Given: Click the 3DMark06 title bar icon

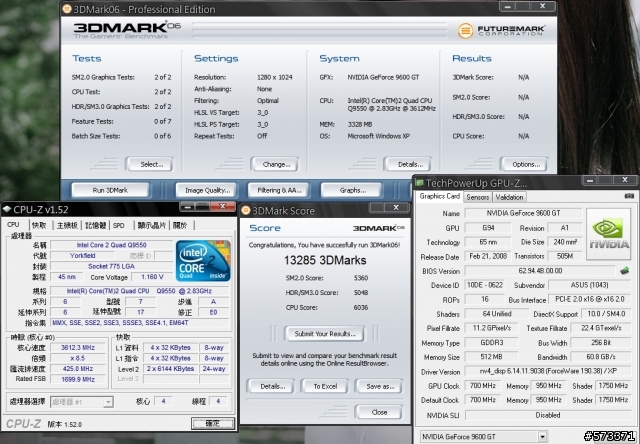Looking at the screenshot, I should 67,9.
